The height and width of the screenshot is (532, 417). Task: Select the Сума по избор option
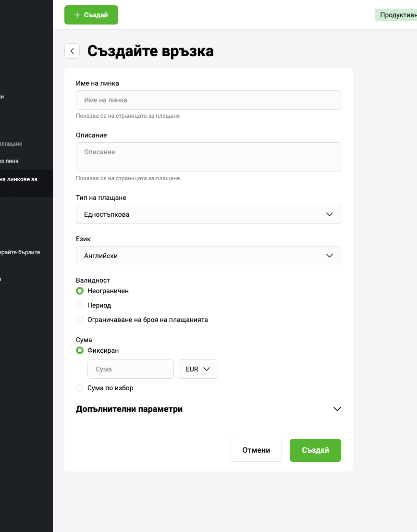point(80,388)
